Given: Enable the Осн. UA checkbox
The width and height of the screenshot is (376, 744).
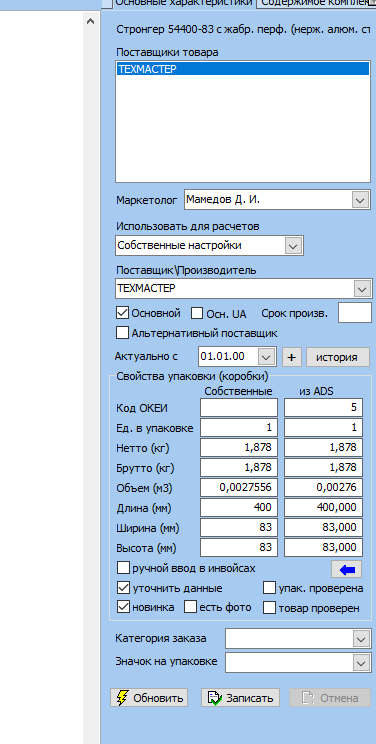Looking at the screenshot, I should click(x=197, y=313).
